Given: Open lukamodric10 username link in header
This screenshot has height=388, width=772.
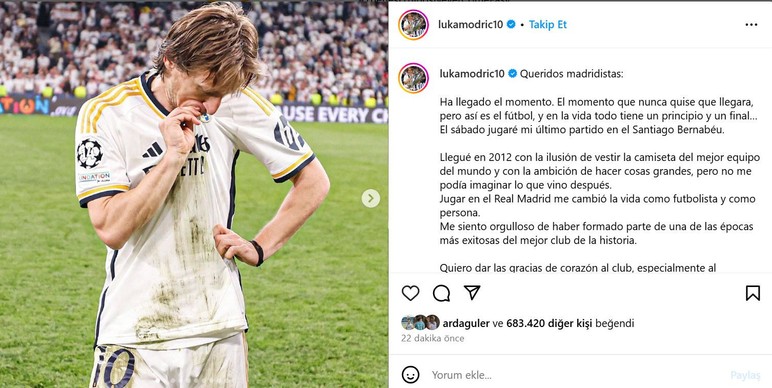Looking at the screenshot, I should pos(471,25).
